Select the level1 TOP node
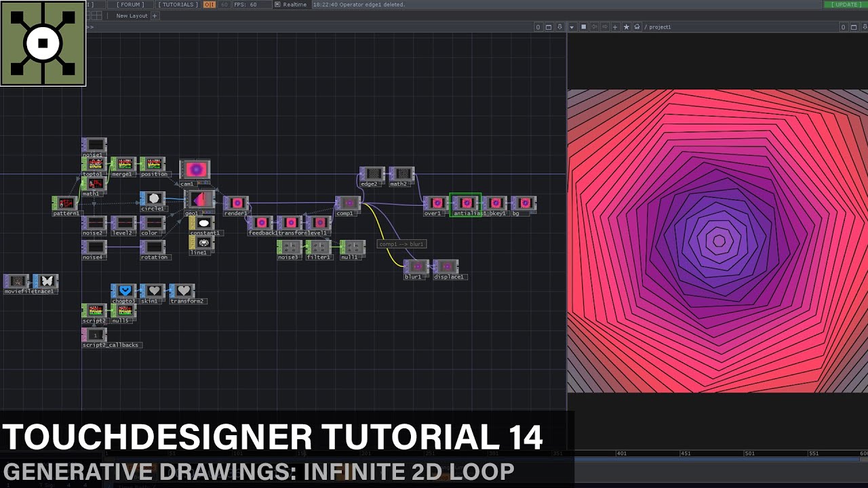 (x=319, y=223)
